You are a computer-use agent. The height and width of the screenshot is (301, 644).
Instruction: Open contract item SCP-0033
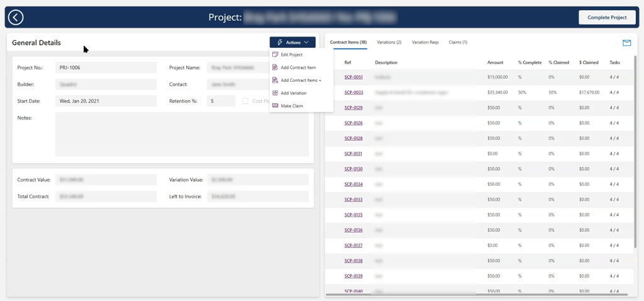point(353,93)
